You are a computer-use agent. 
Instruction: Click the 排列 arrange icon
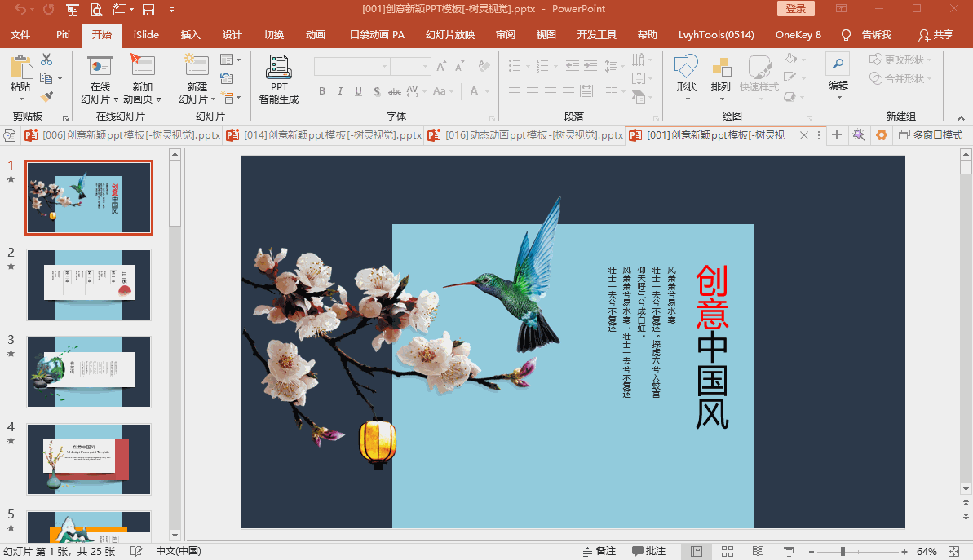click(720, 66)
